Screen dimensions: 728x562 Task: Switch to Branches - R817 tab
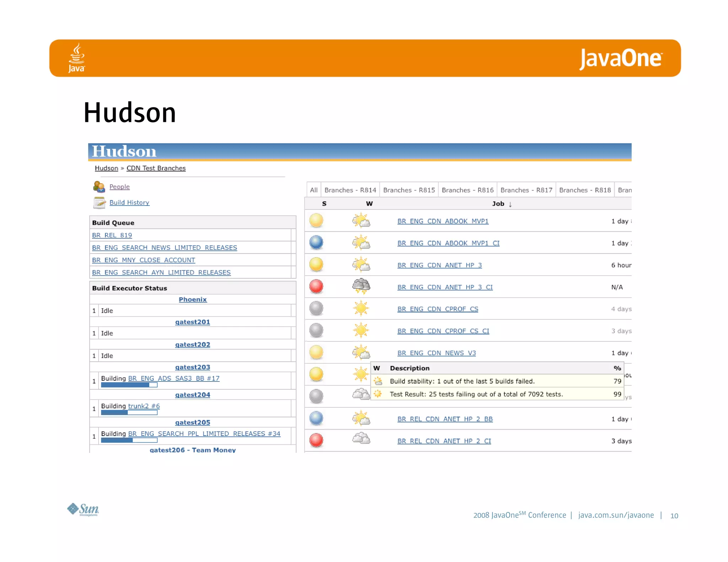[x=526, y=190]
